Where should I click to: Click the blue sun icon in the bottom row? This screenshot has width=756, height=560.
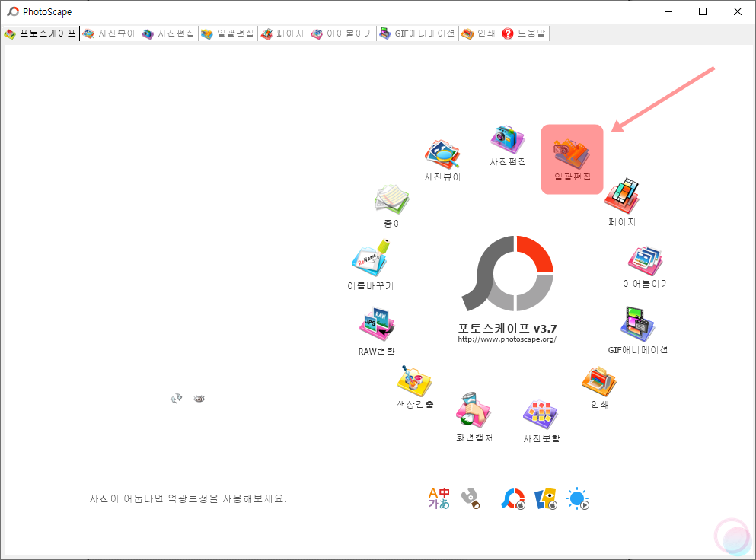pyautogui.click(x=578, y=499)
